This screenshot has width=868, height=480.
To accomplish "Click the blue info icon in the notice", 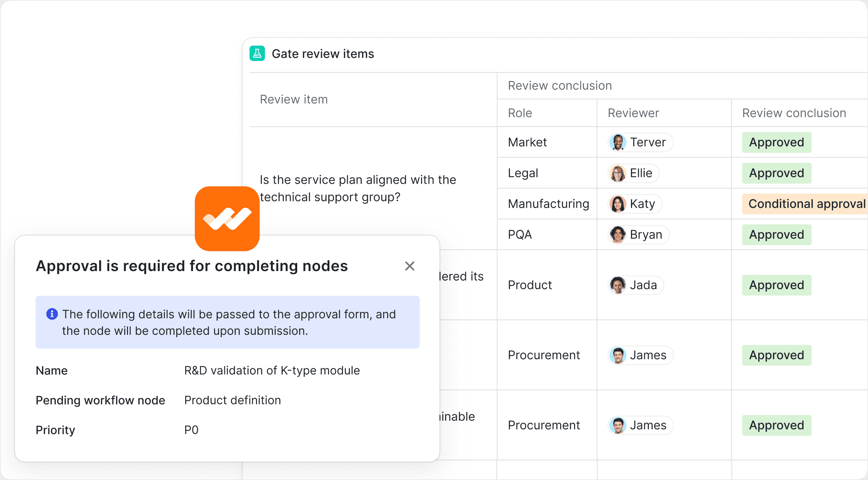I will click(x=52, y=314).
